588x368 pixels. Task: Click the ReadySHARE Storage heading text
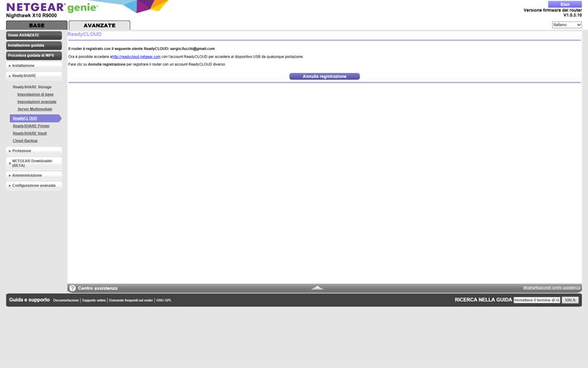[x=32, y=87]
